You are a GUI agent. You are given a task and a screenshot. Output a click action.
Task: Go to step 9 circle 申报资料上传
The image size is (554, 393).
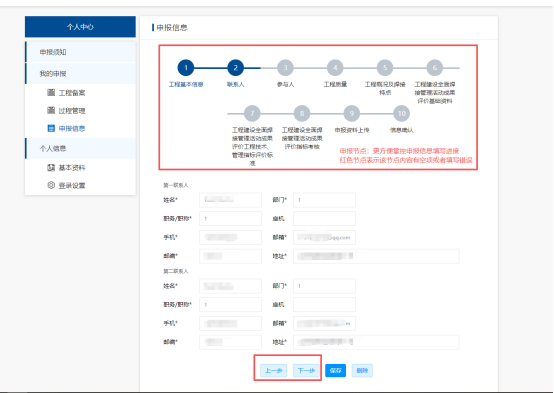352,113
